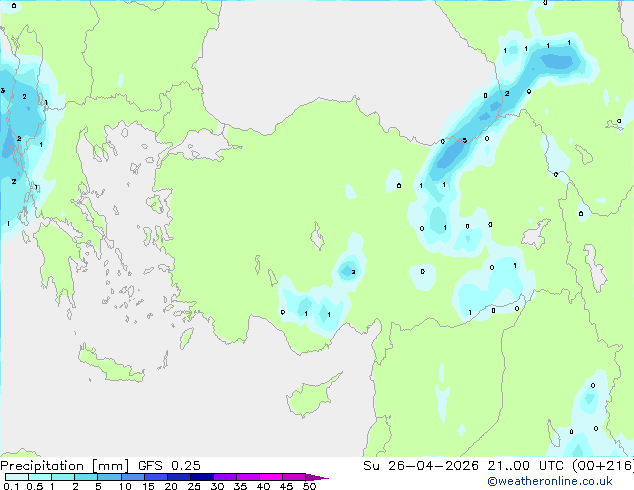Screen dimensions: 634x490
Task: Click the legend label '15'
Action: coord(148,486)
